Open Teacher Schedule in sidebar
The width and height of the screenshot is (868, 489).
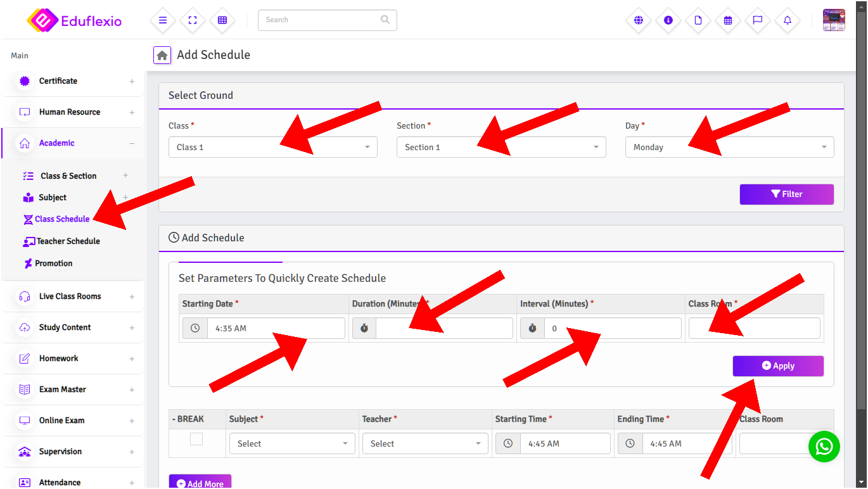[x=68, y=241]
